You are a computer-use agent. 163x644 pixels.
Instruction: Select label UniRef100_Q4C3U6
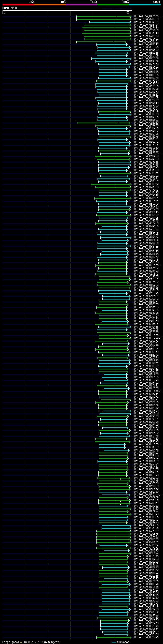pyautogui.click(x=146, y=75)
